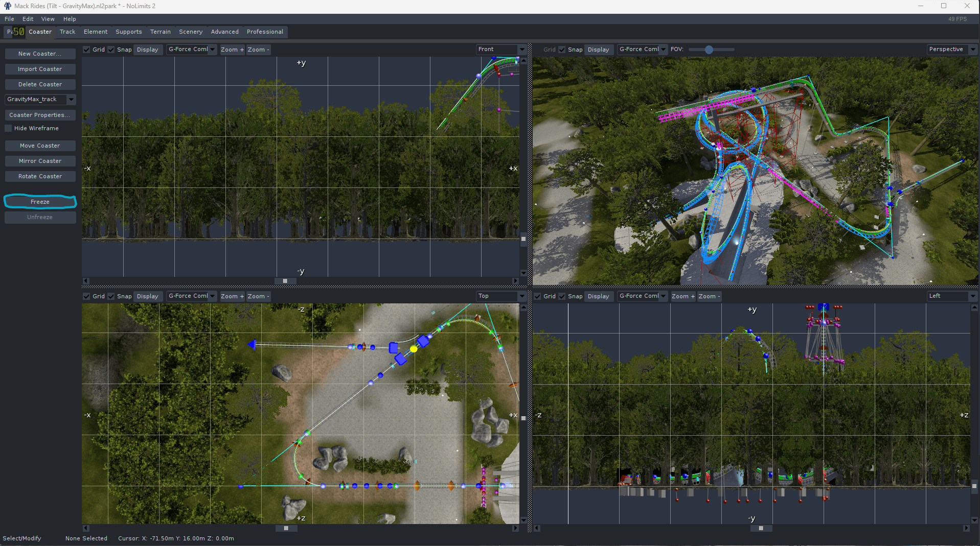This screenshot has height=546, width=980.
Task: Click the Freeze button
Action: point(40,202)
